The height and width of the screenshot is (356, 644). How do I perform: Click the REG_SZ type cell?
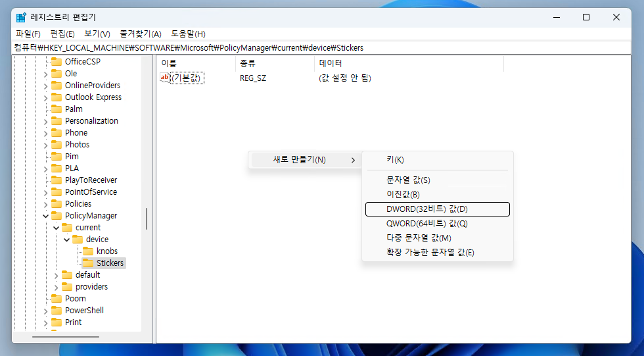(253, 78)
